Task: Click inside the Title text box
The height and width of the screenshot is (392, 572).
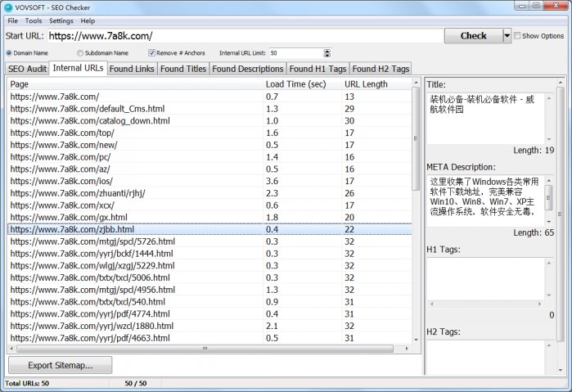Action: coord(486,119)
